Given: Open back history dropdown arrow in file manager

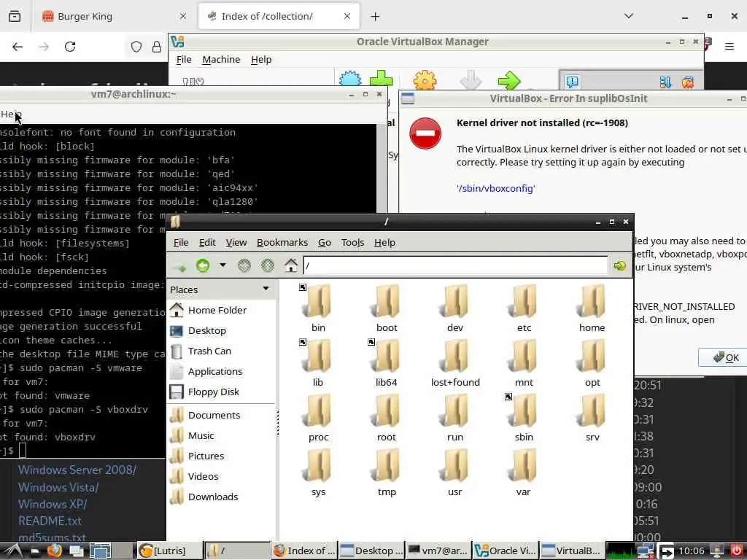Looking at the screenshot, I should click(222, 265).
